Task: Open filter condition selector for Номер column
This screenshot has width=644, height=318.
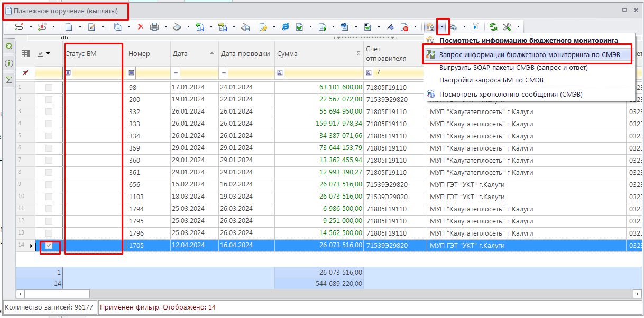Action: tap(132, 72)
